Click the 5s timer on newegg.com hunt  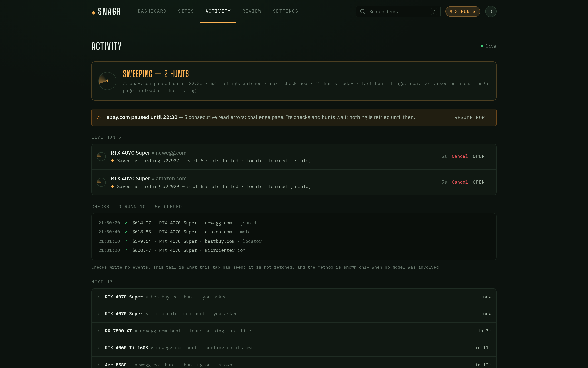tap(444, 156)
